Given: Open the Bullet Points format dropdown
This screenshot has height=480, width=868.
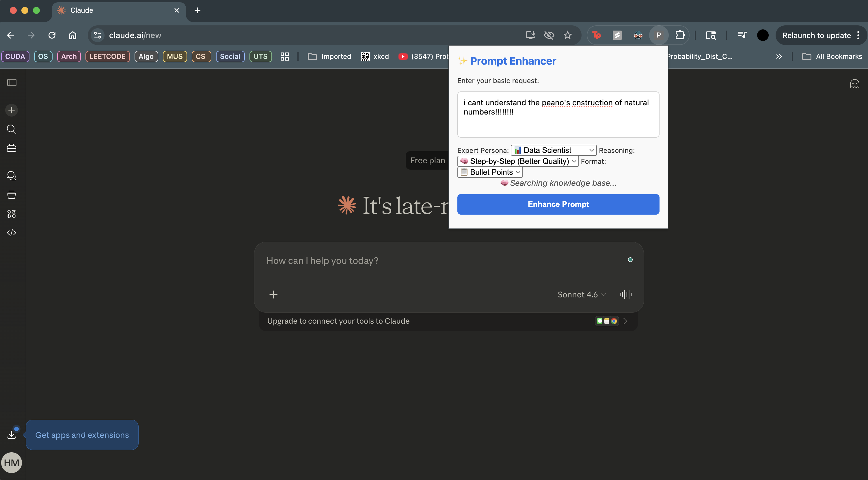Looking at the screenshot, I should click(x=490, y=172).
